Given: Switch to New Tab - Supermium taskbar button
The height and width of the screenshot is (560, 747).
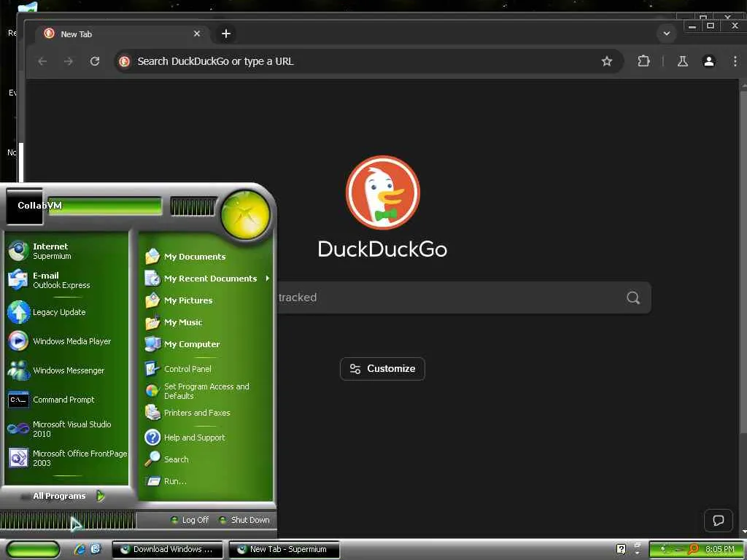Looking at the screenshot, I should point(285,550).
